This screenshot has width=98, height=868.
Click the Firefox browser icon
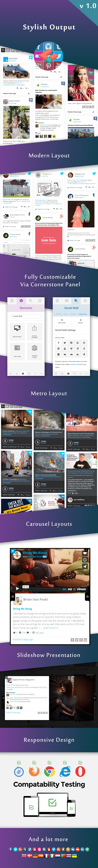(34, 772)
